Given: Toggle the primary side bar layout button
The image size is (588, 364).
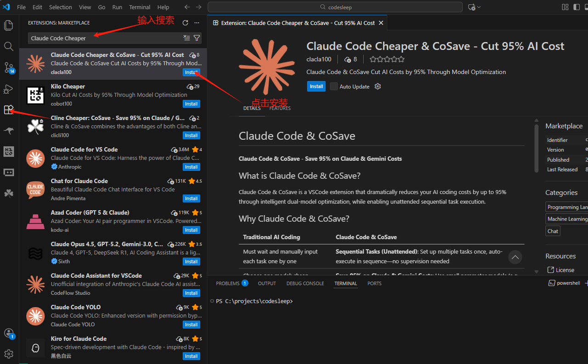Looking at the screenshot, I should (577, 7).
